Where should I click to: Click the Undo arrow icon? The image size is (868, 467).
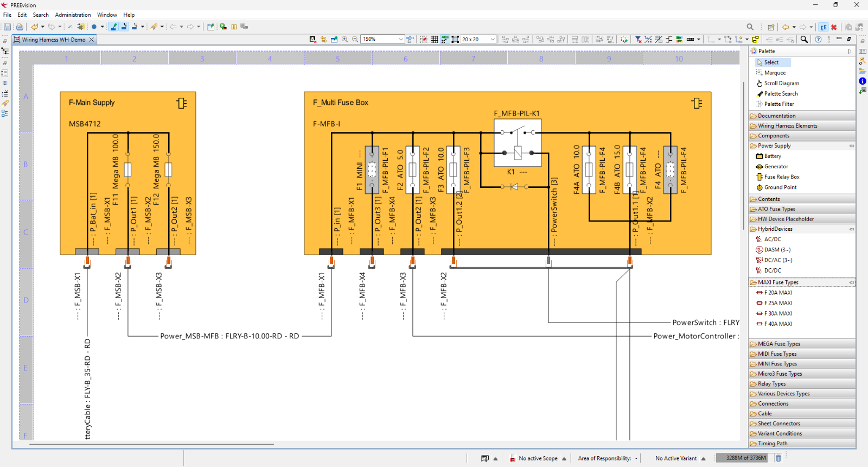coord(35,27)
